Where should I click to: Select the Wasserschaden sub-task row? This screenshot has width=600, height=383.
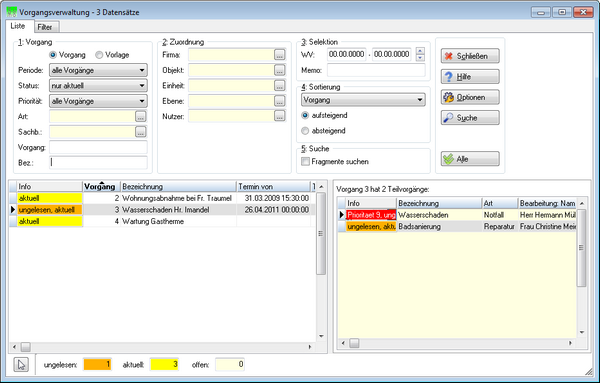(457, 215)
